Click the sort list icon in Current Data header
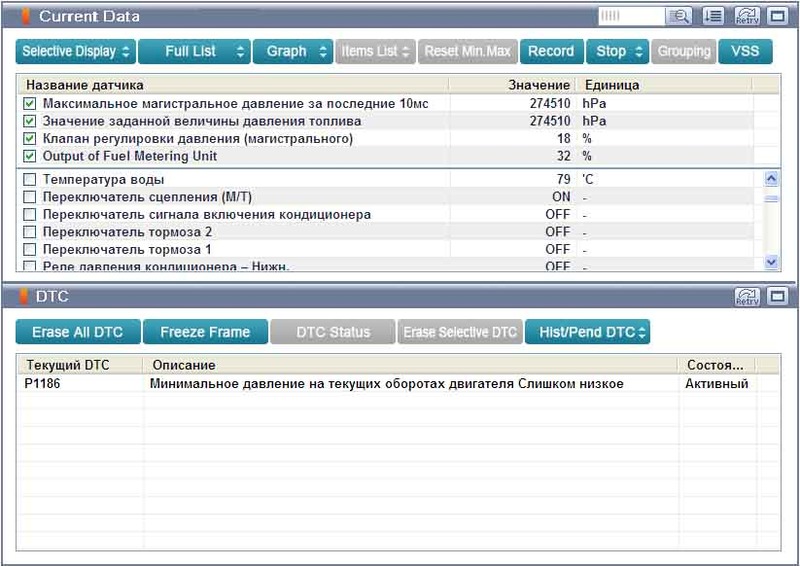Viewport: 800px width, 566px height. (713, 16)
